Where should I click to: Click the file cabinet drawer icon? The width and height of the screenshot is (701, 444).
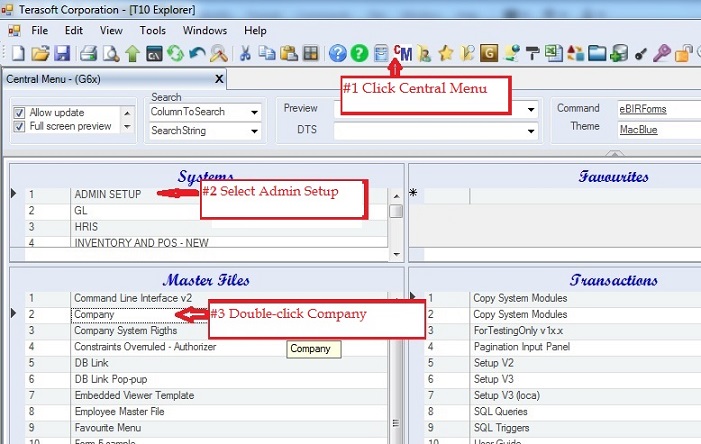point(381,53)
